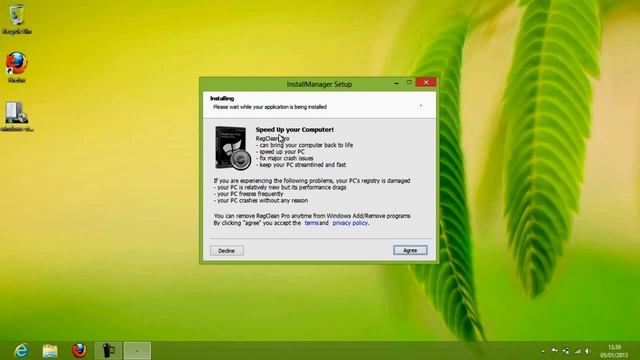Image resolution: width=640 pixels, height=360 pixels.
Task: Open the Action Center flag icon
Action: tap(554, 351)
